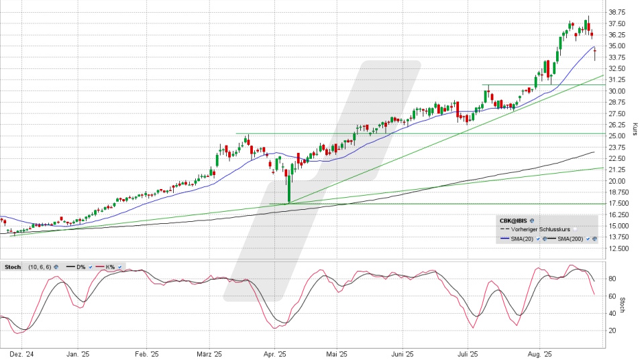Click the Feb. '25 date label
Viewport: 644px width, 362px height.
coord(147,354)
